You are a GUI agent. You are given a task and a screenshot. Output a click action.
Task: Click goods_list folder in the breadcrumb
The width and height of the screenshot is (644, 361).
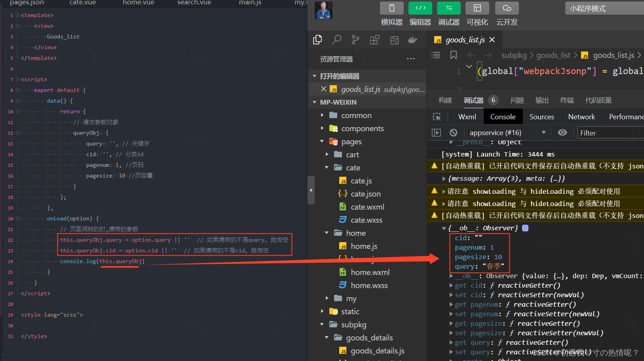[553, 55]
